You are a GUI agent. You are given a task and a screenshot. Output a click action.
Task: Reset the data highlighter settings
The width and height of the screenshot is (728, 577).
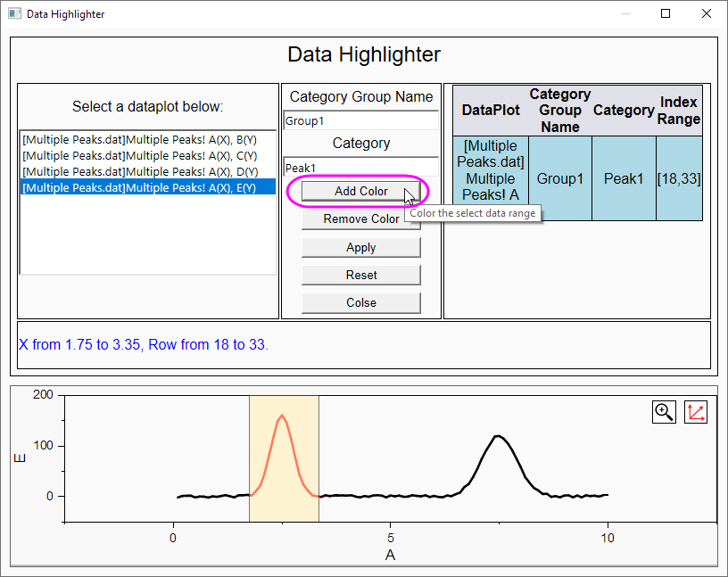[360, 275]
